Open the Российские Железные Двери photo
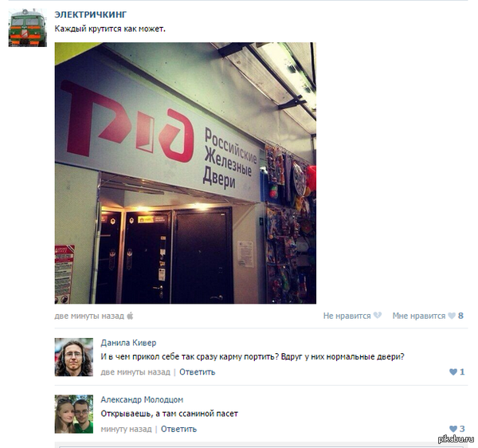 coord(186,173)
